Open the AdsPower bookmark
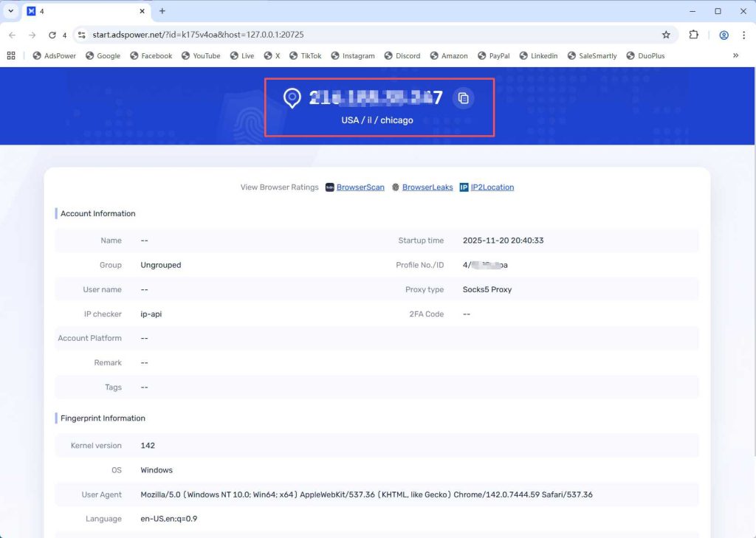Screen dimensions: 756x538 [x=55, y=55]
